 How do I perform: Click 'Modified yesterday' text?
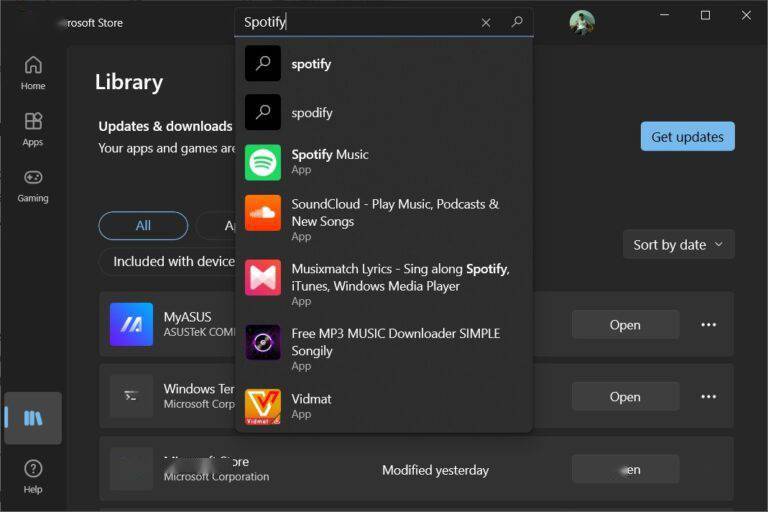[x=435, y=470]
